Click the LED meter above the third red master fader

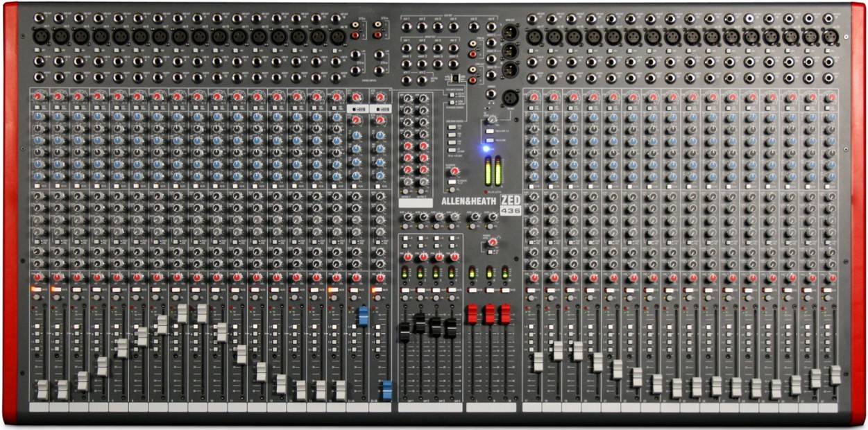click(x=505, y=273)
